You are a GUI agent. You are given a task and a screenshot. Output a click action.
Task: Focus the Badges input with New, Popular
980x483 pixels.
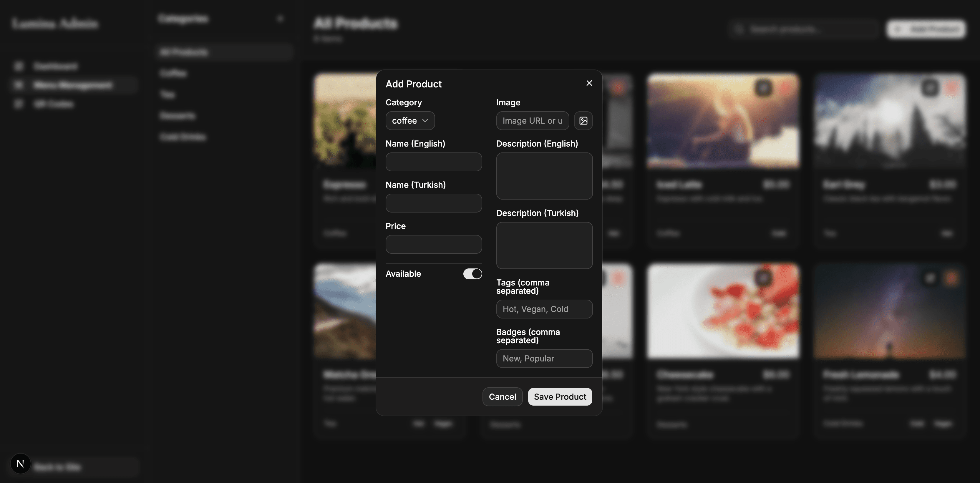point(544,358)
